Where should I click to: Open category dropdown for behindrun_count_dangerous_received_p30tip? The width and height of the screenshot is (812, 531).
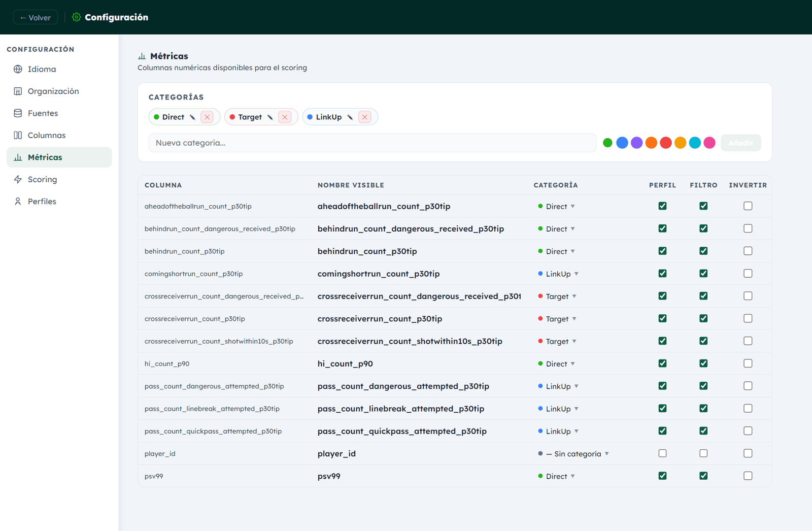click(557, 229)
